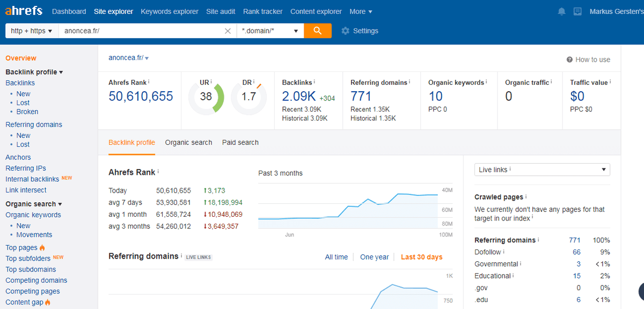Click the 3 Governmental count
The width and height of the screenshot is (644, 309).
pyautogui.click(x=579, y=264)
